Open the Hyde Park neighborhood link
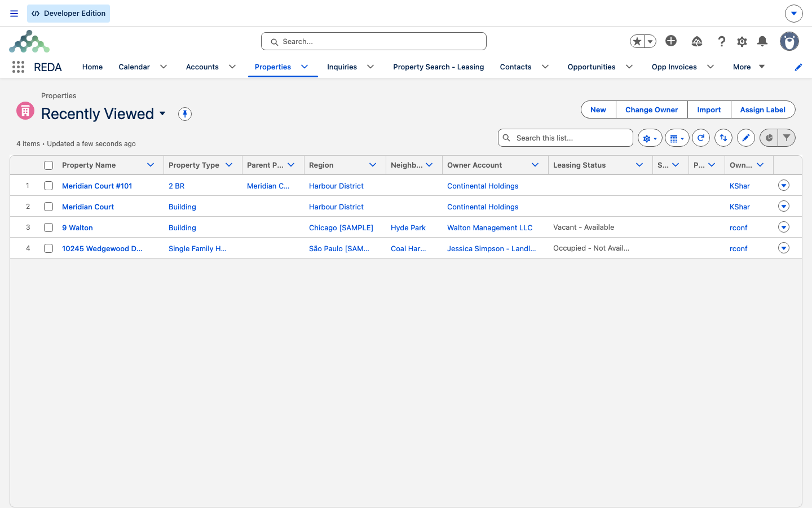The height and width of the screenshot is (508, 812). (x=408, y=227)
